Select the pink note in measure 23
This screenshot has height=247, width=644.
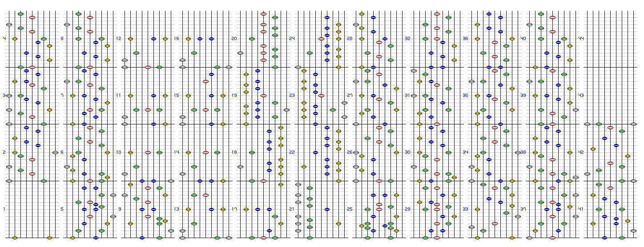pyautogui.click(x=321, y=96)
